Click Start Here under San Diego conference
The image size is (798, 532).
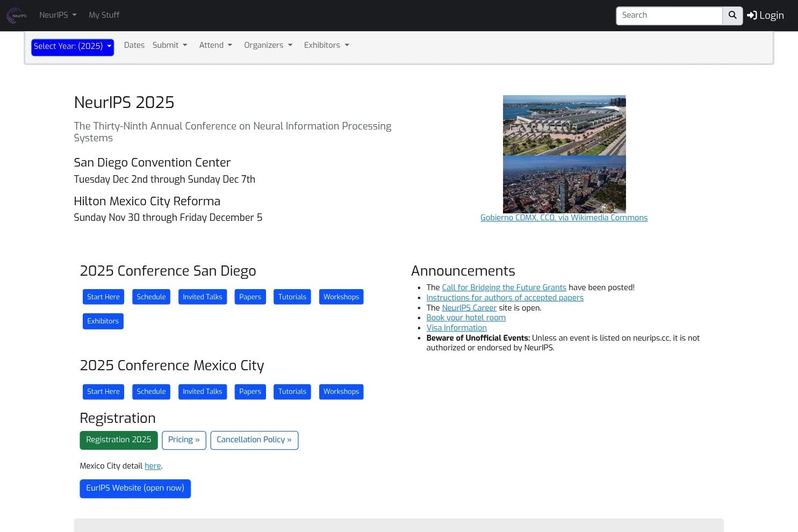point(103,297)
